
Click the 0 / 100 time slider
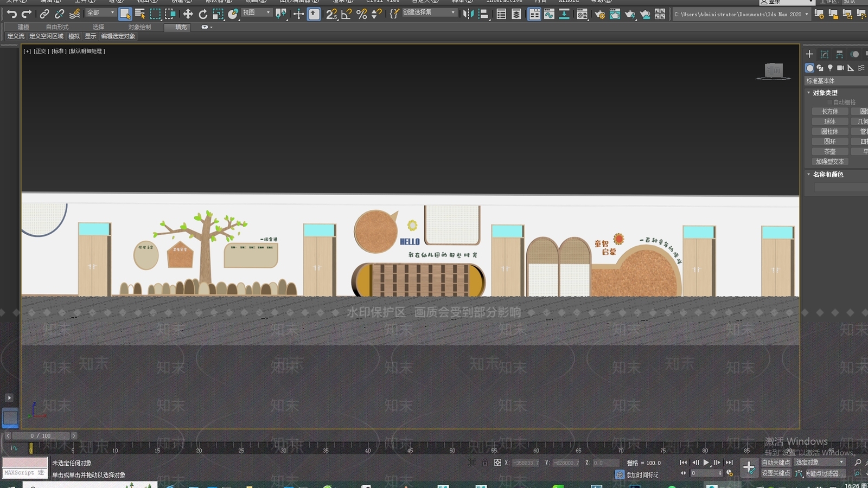click(x=41, y=436)
